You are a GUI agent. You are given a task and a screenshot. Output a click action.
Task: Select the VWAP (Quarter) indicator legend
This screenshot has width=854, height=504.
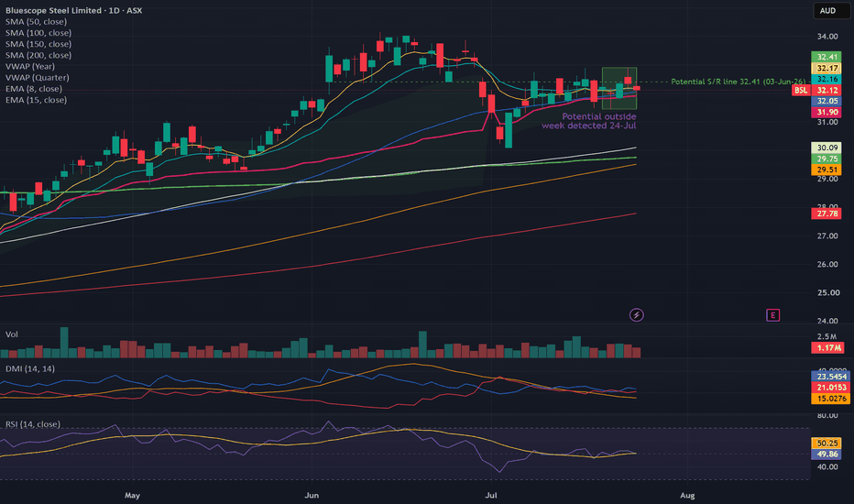(x=37, y=77)
